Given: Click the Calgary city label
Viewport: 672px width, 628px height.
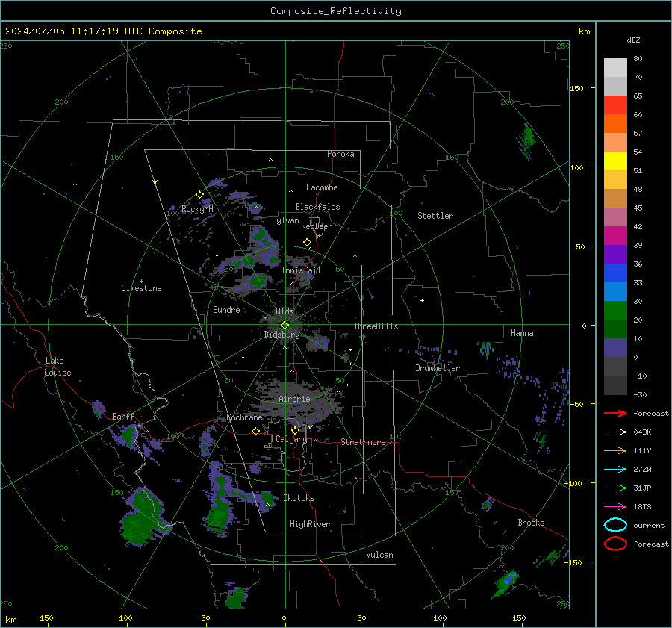Looking at the screenshot, I should point(291,439).
